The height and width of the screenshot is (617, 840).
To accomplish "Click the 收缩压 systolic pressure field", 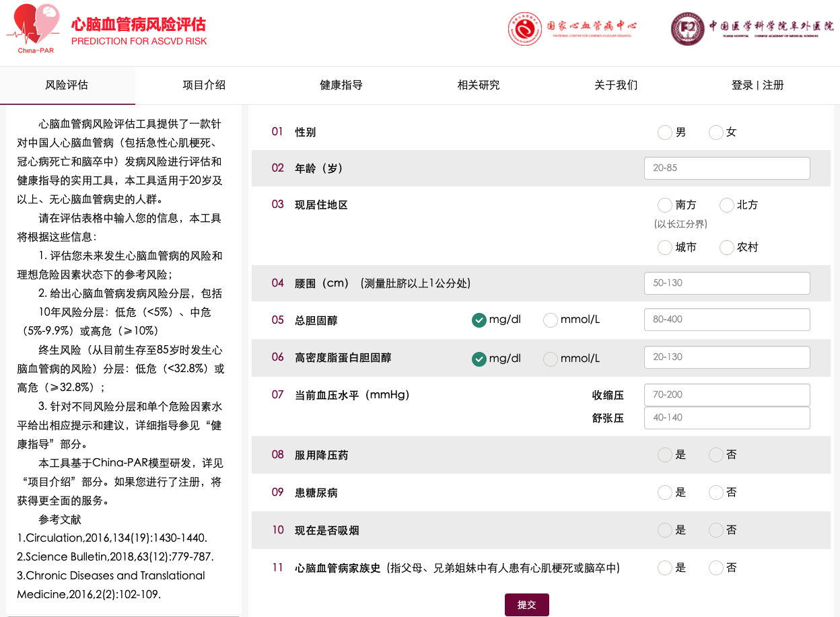I will 727,395.
